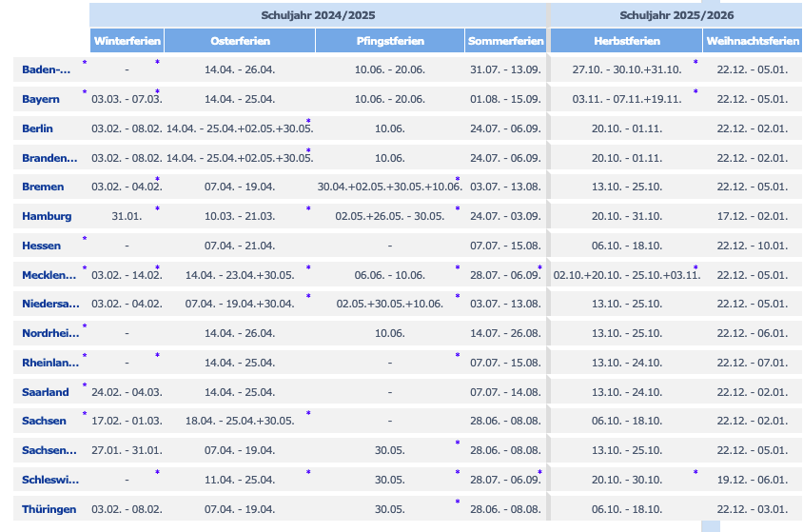Screen dimensions: 803x532
Task: Select Hamburg Osterferien 10.03. - 21.03.
Action: (x=240, y=216)
